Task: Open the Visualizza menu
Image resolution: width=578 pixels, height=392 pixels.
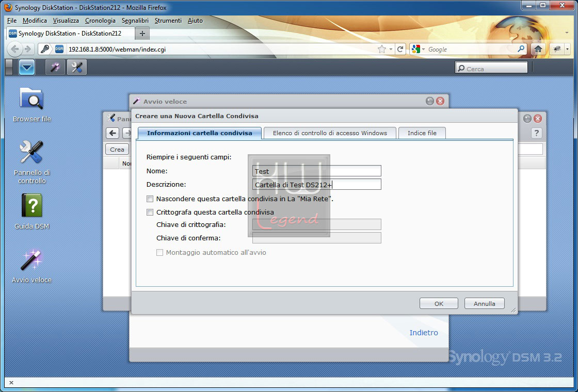Action: [66, 21]
